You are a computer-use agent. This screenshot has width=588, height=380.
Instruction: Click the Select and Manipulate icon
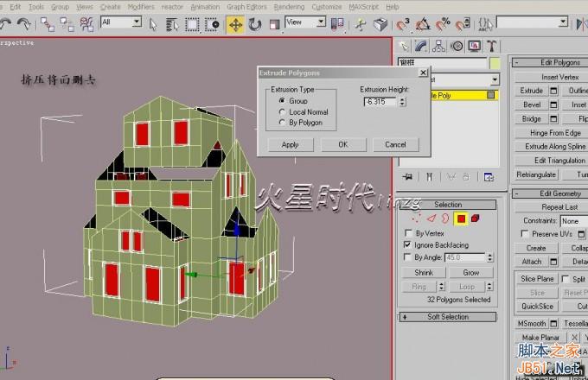pos(361,25)
